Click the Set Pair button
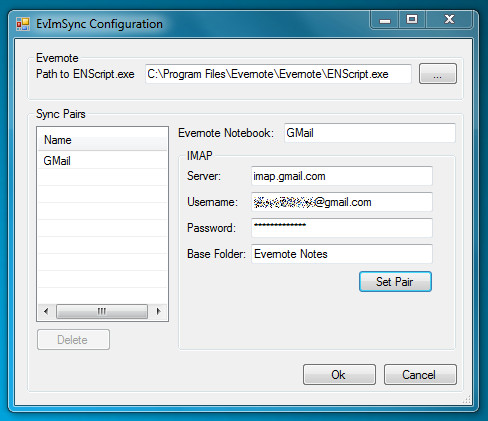The image size is (488, 421). (x=395, y=282)
